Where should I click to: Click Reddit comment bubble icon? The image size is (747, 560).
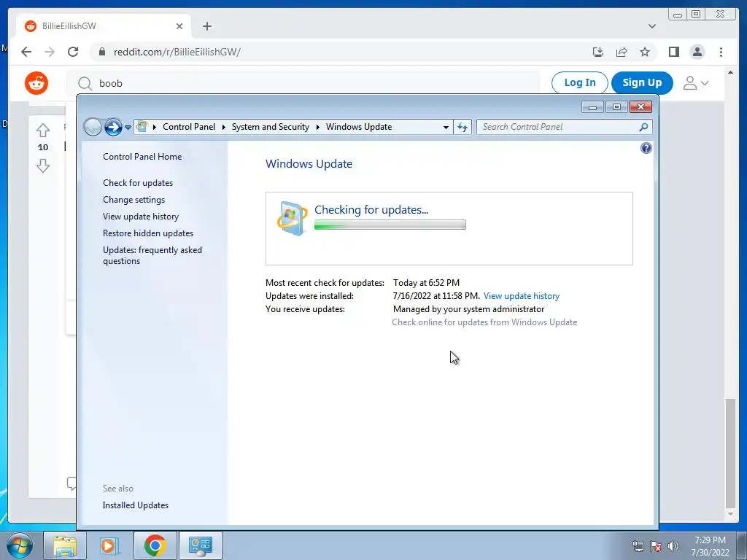click(x=71, y=483)
